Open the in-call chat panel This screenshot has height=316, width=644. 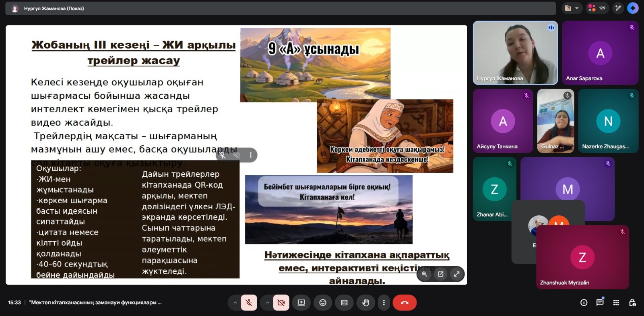600,303
